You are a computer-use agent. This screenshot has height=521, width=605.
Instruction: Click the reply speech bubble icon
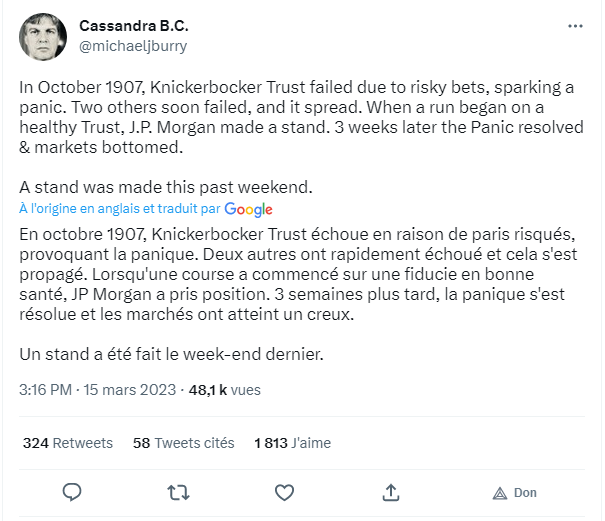tap(71, 492)
